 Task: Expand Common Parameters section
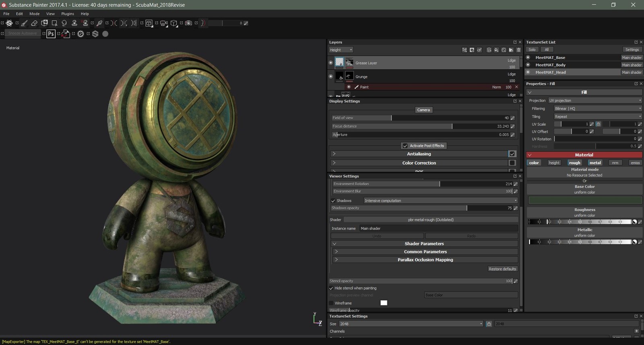click(336, 252)
